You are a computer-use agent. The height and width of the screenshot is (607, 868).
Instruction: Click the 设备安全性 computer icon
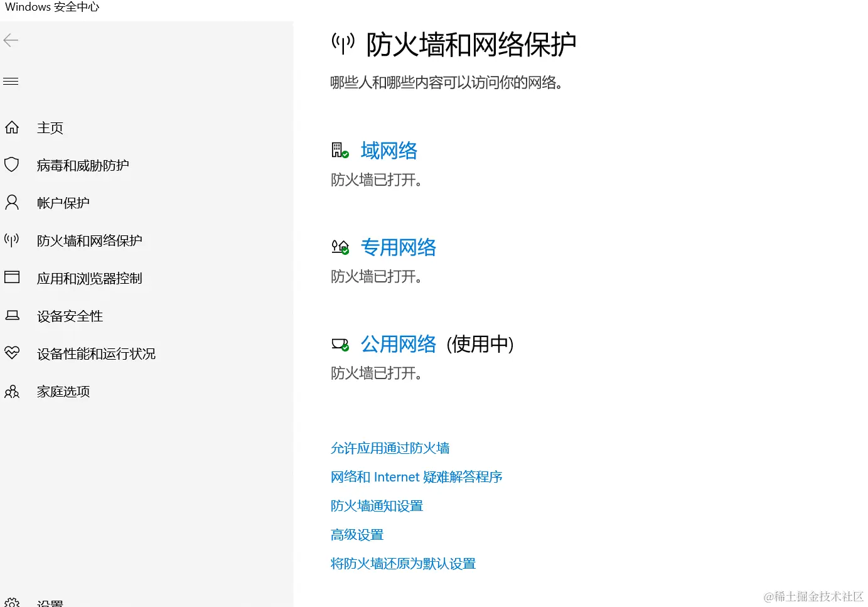pyautogui.click(x=12, y=315)
